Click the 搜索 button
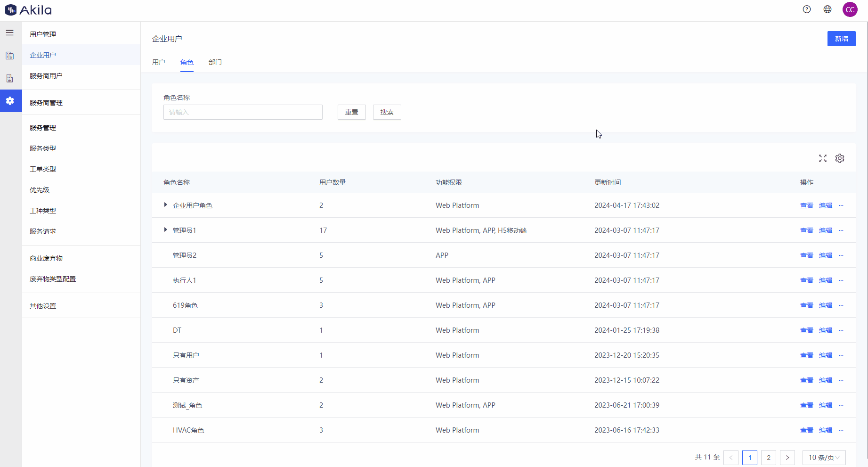Screen dimensions: 868x467 point(387,112)
